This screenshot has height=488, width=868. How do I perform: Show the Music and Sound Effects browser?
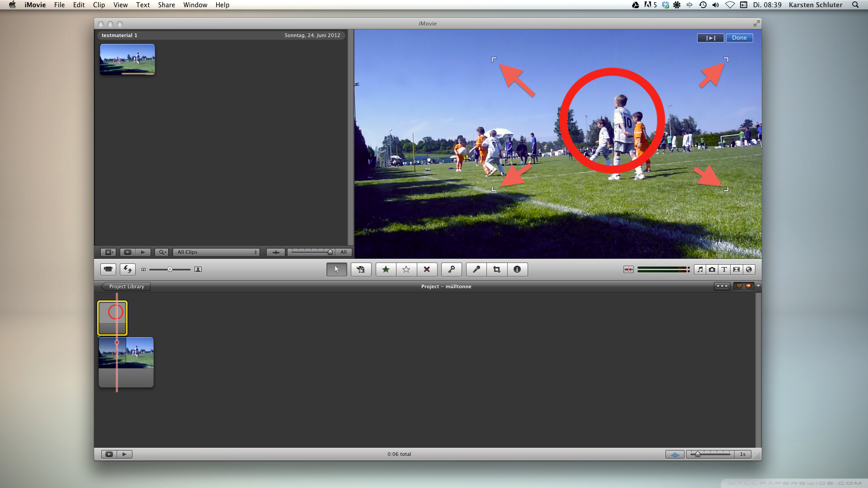(700, 269)
